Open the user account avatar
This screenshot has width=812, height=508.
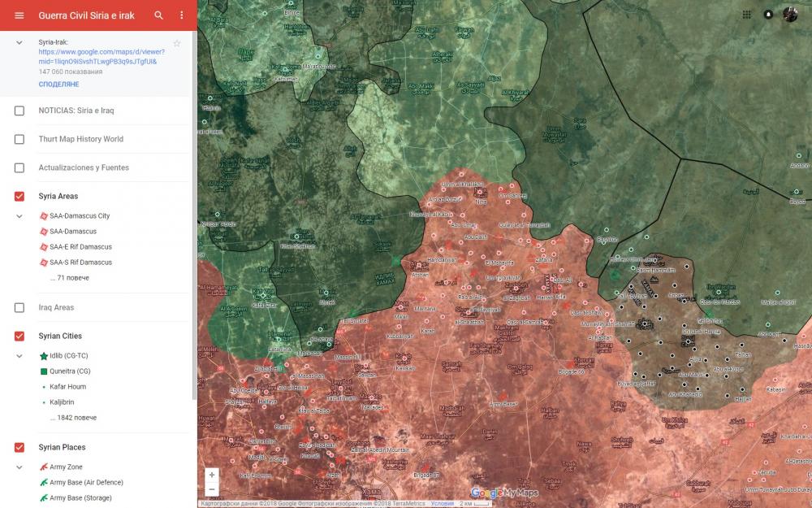[790, 15]
